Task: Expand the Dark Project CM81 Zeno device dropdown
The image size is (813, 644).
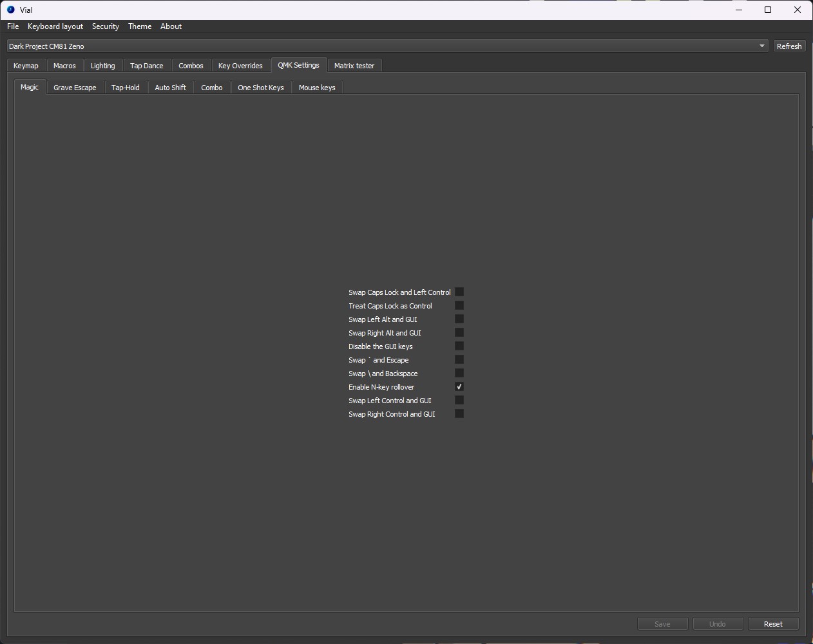Action: [387, 46]
